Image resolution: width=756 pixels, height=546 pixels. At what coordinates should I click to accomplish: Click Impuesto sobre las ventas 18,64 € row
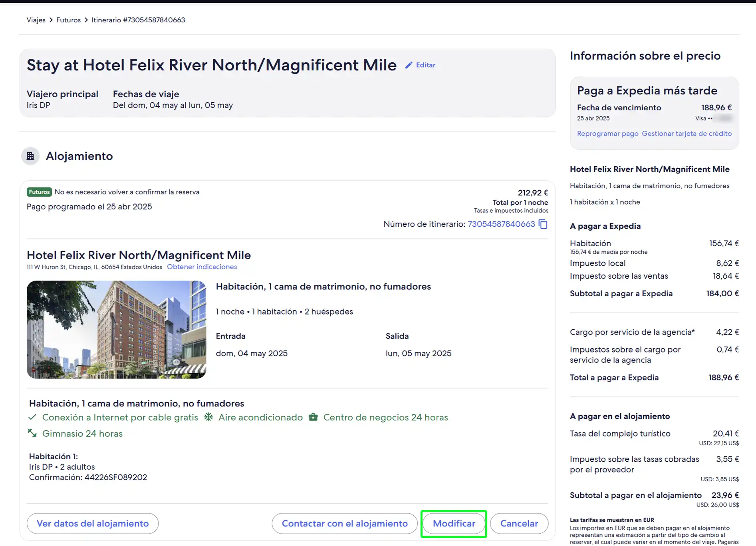click(x=654, y=276)
